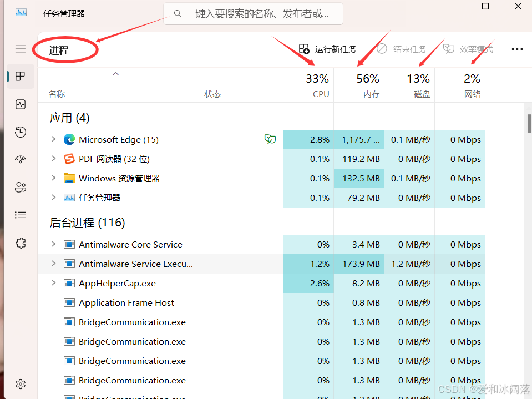Viewport: 532px width, 399px height.
Task: Click the vertical scrollbar thumb
Action: pyautogui.click(x=529, y=124)
